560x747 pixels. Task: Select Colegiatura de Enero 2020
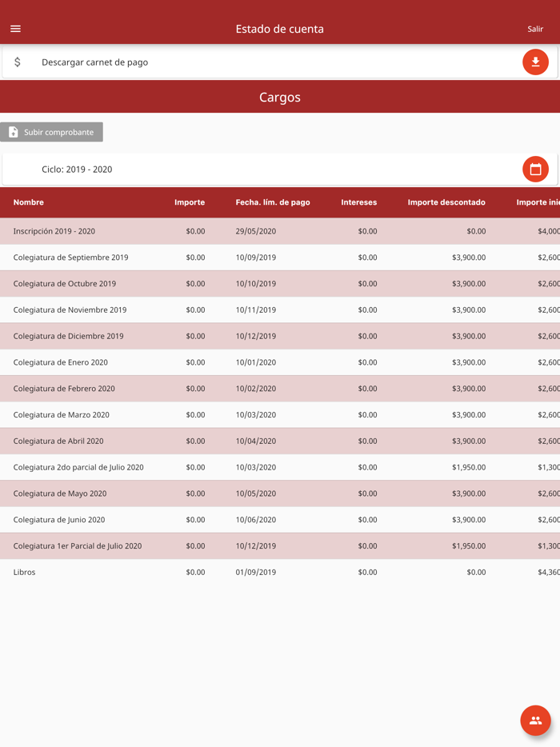click(x=280, y=362)
